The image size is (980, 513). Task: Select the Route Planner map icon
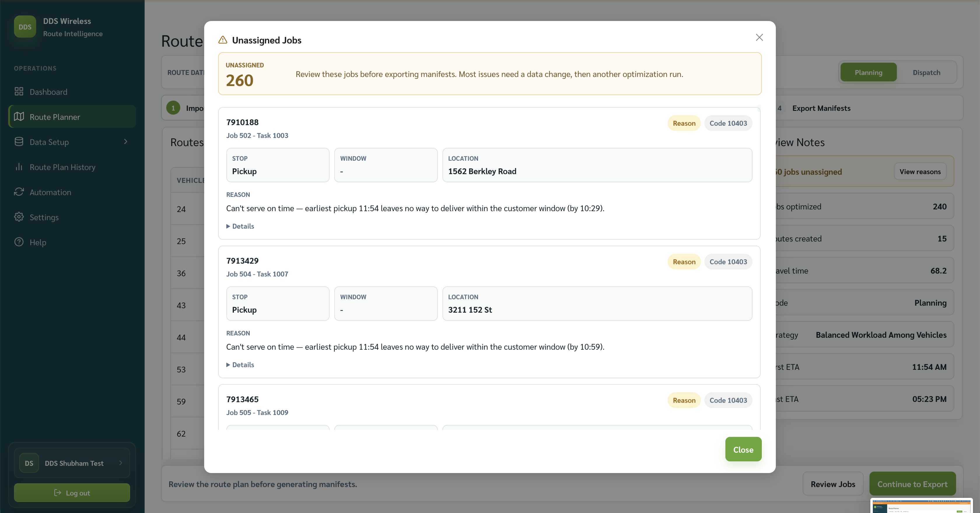pyautogui.click(x=19, y=117)
